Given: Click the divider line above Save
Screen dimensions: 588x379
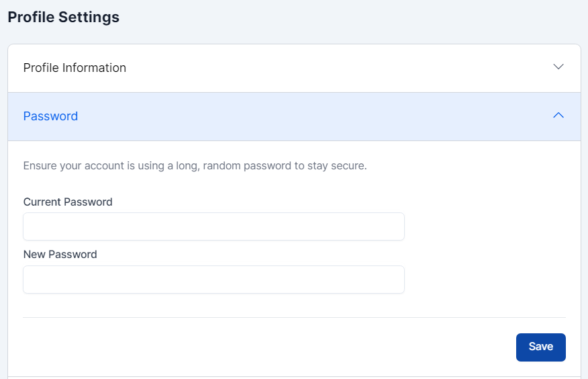Looking at the screenshot, I should coord(294,317).
